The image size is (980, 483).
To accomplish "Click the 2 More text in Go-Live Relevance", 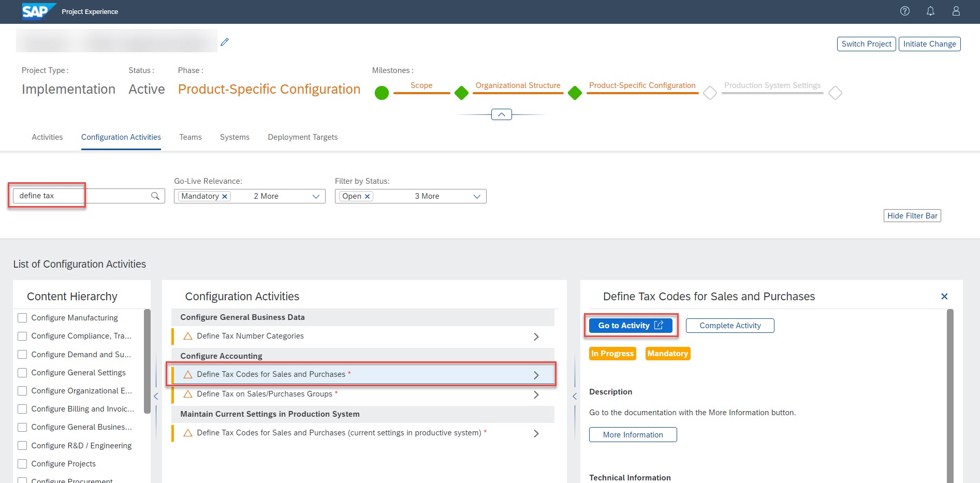I will coord(266,196).
